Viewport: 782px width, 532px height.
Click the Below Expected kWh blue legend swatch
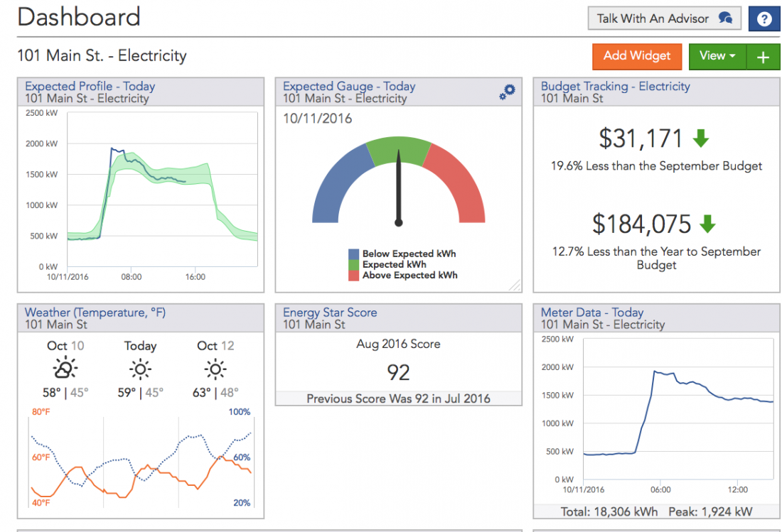pos(353,254)
